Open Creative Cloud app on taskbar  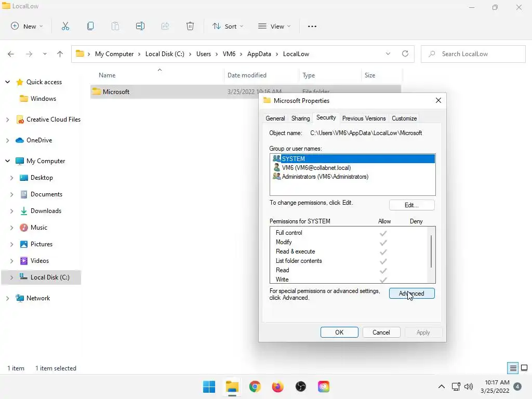[x=324, y=387]
